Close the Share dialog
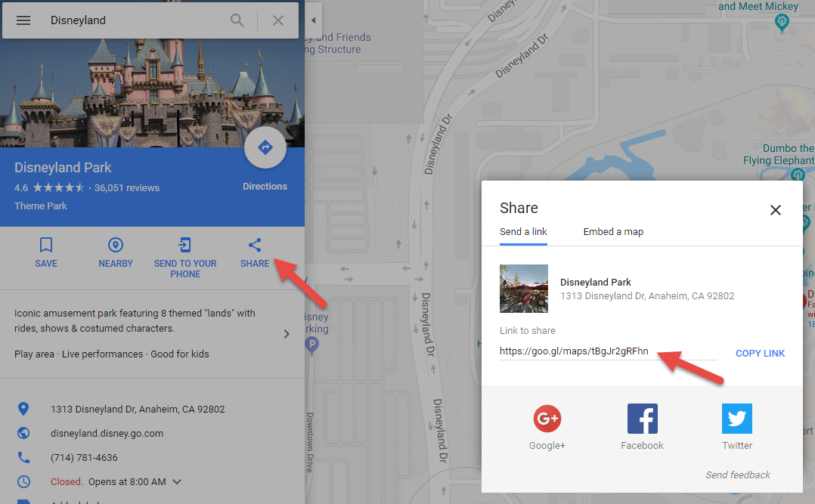 [776, 210]
